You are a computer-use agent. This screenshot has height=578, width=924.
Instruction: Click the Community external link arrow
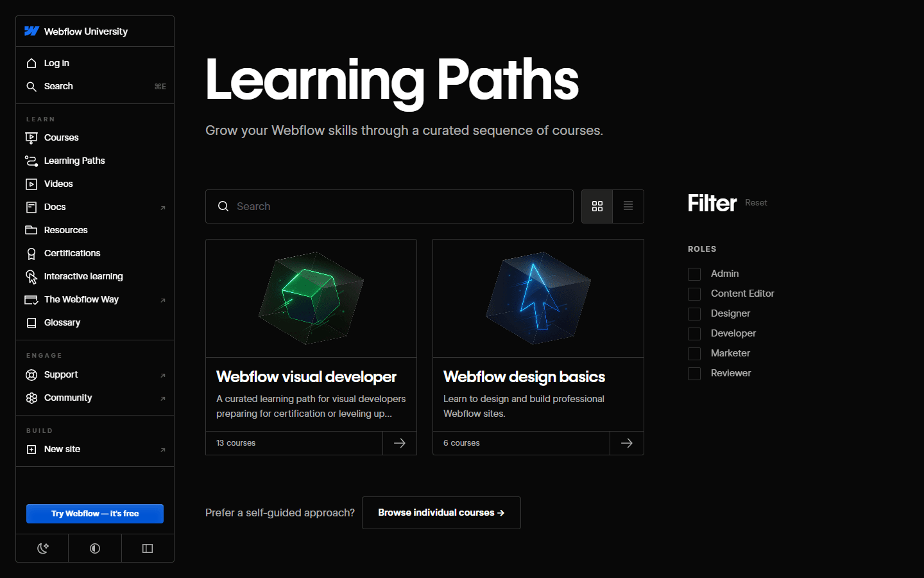(x=163, y=398)
